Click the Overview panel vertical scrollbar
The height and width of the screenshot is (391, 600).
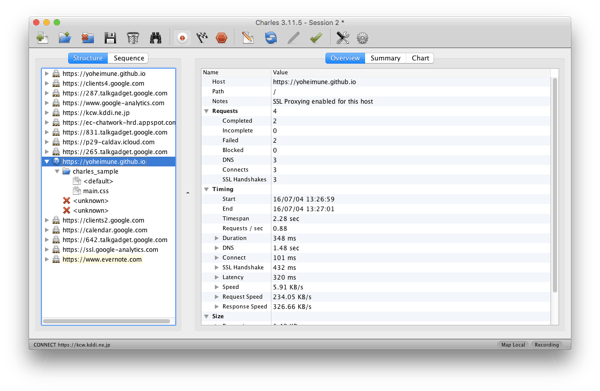click(554, 185)
